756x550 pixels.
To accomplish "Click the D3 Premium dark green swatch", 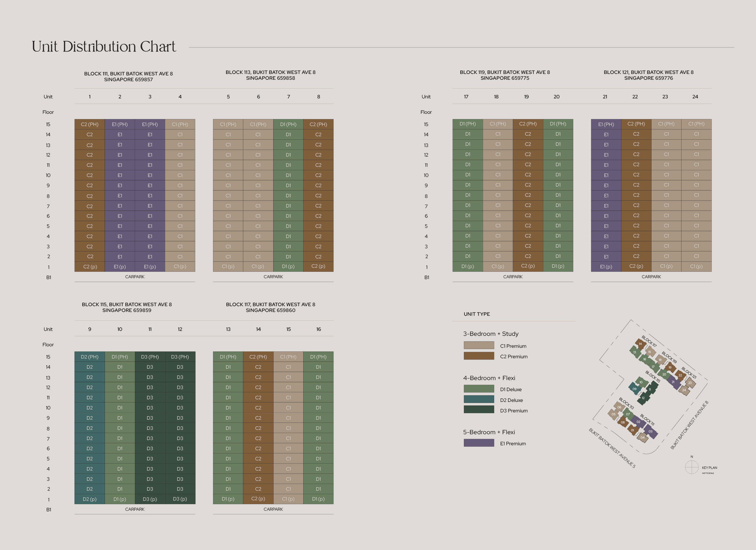I will (x=479, y=409).
